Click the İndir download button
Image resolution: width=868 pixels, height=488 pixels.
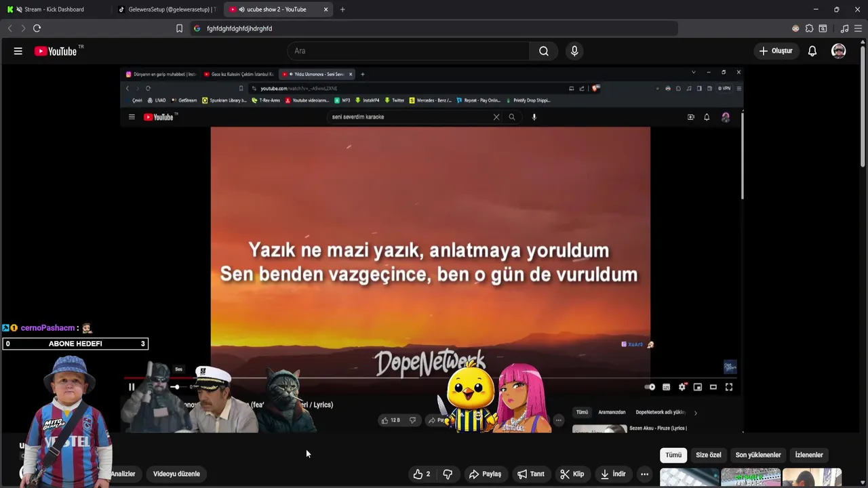point(613,474)
